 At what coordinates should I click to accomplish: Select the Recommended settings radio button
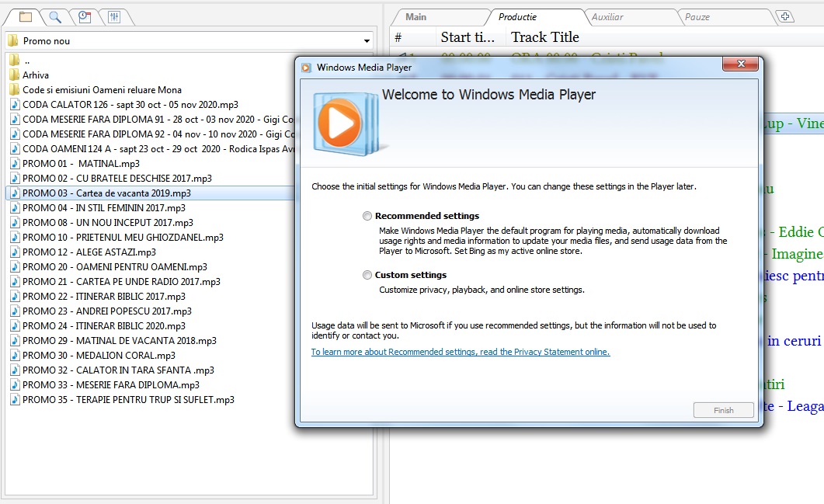tap(367, 216)
